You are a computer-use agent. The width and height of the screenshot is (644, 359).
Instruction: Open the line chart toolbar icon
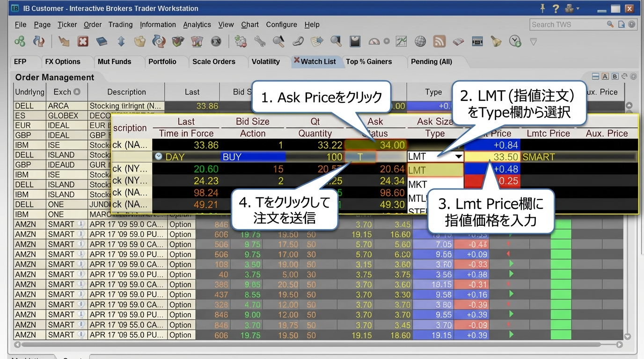tap(401, 42)
